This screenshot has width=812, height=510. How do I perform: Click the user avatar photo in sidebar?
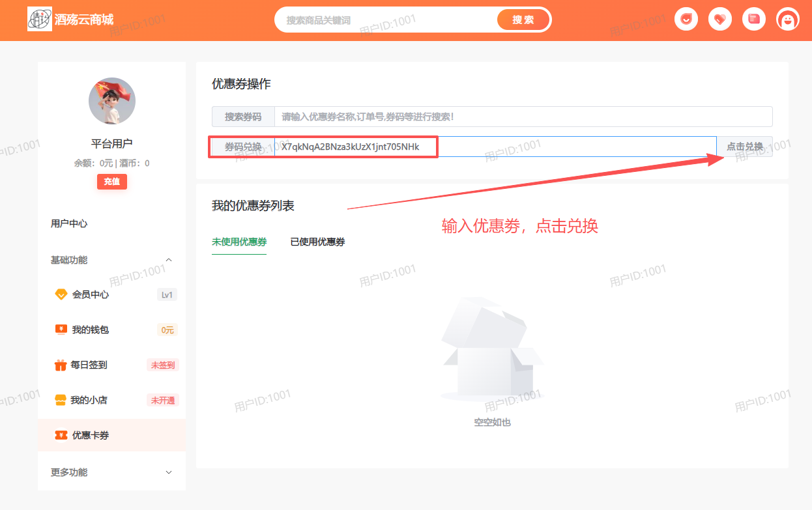click(x=111, y=101)
